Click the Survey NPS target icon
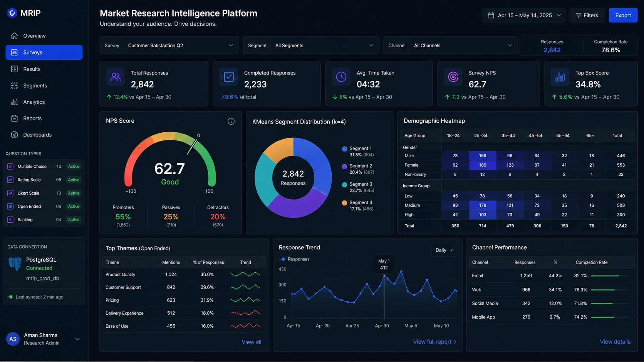This screenshot has width=644, height=362. 453,77
